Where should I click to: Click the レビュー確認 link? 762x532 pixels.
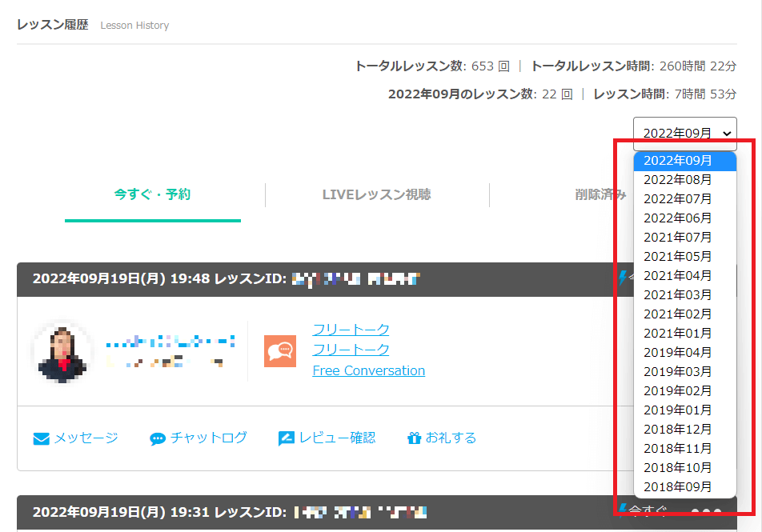point(337,438)
